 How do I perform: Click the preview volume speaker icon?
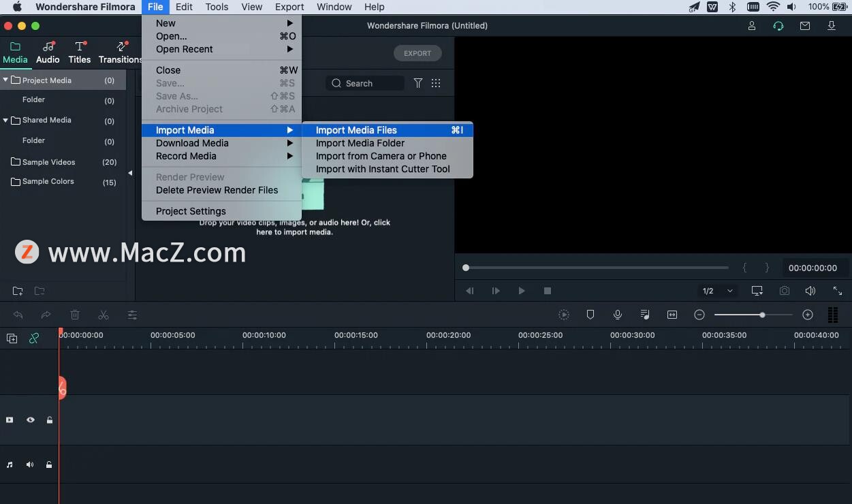click(810, 291)
